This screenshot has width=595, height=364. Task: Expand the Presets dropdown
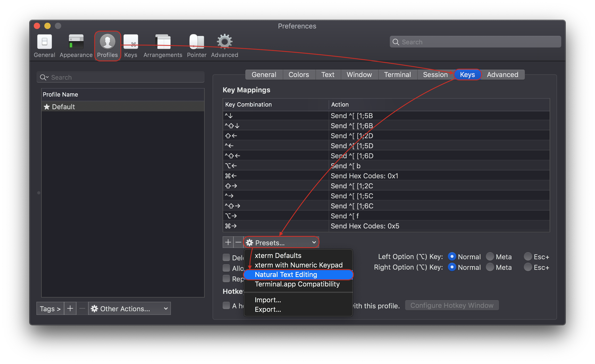(281, 242)
